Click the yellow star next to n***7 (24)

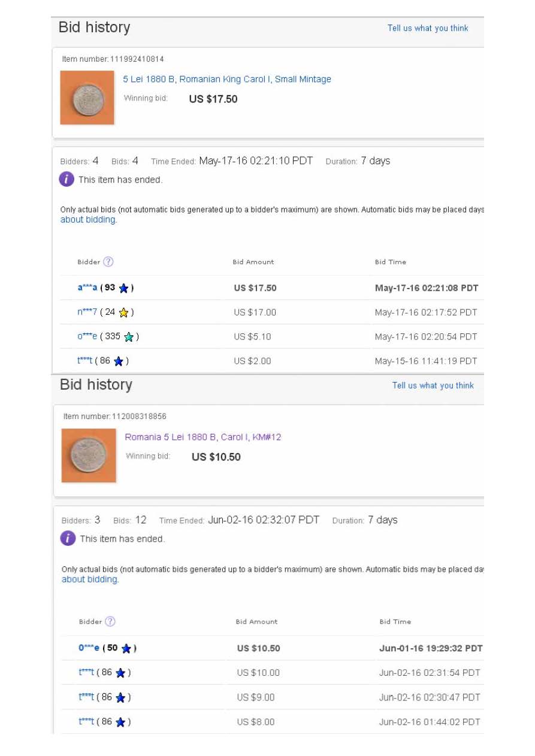click(123, 312)
